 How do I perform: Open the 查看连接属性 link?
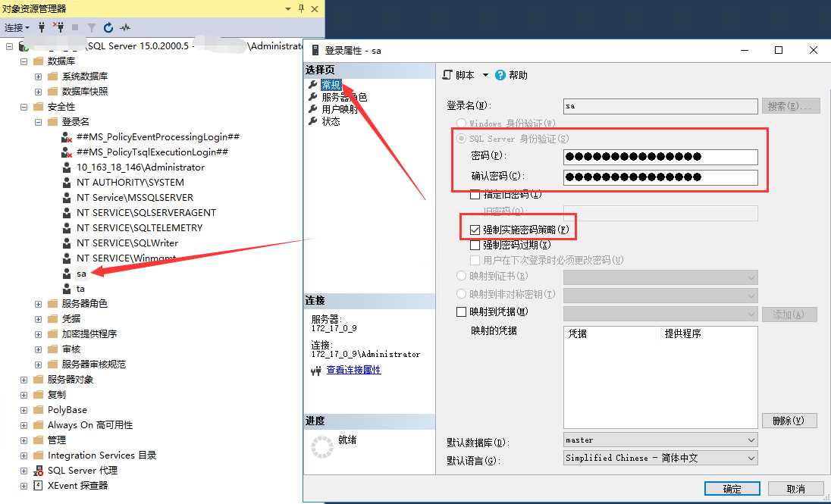[x=353, y=370]
